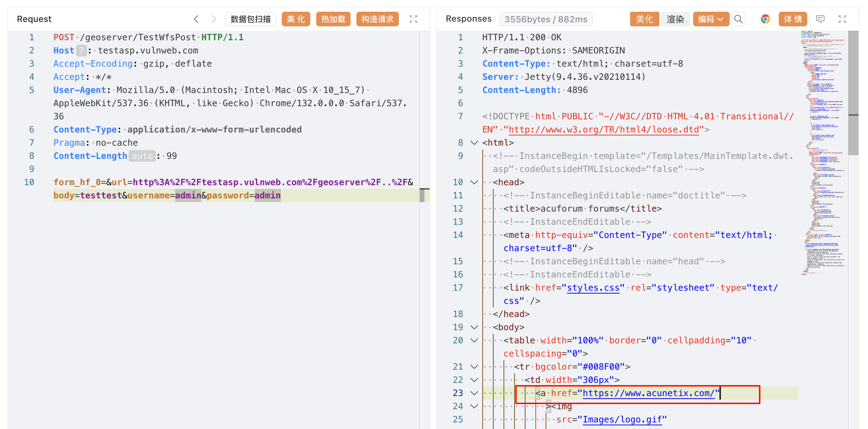Expand the Responses panel to fullscreen
868x429 pixels.
[x=842, y=19]
